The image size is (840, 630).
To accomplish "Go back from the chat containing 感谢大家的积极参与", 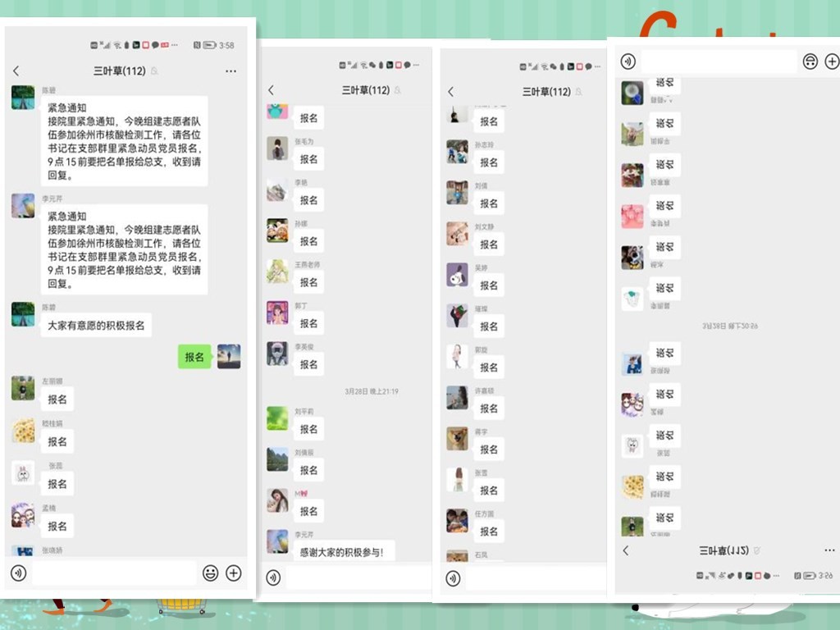I will [x=271, y=90].
